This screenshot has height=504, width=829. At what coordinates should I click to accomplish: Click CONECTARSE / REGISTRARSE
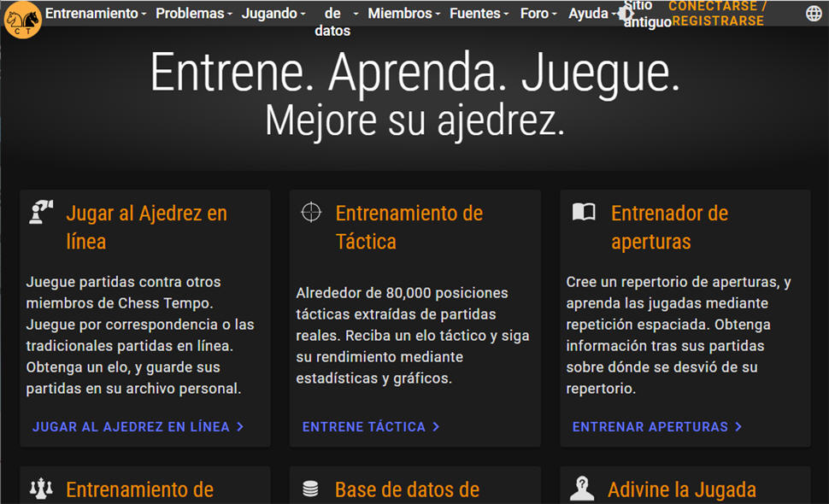coord(716,14)
